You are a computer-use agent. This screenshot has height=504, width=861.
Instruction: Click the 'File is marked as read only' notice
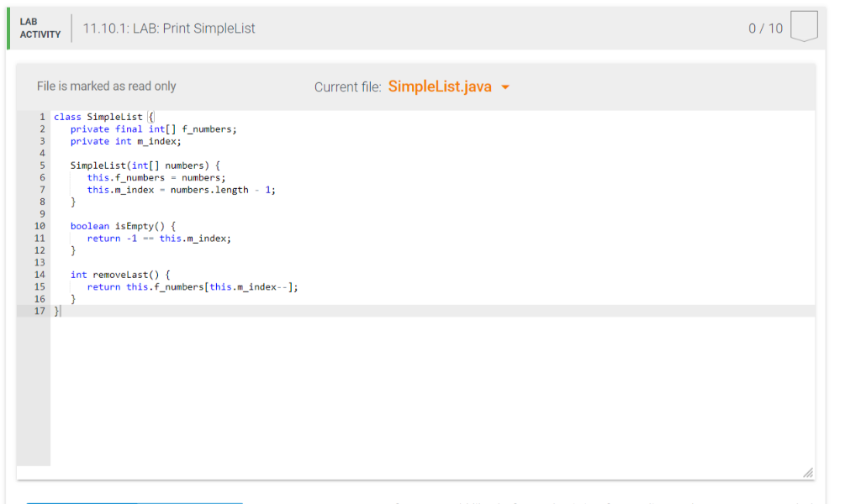point(107,87)
